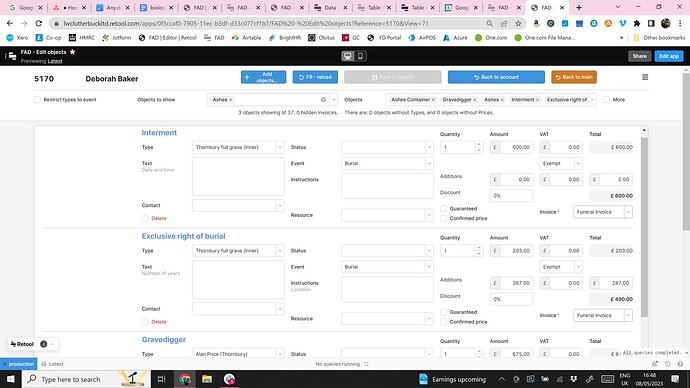The width and height of the screenshot is (690, 388).
Task: Toggle the More checkbox
Action: (x=606, y=99)
